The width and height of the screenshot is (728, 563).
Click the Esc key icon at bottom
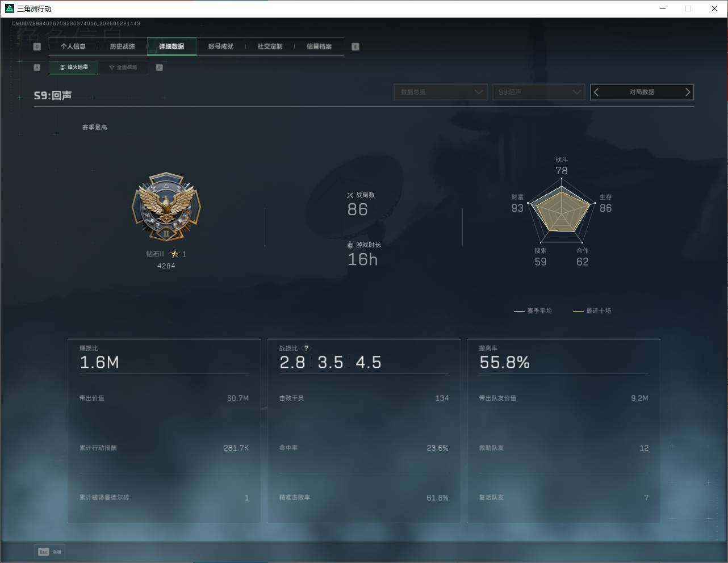(43, 552)
